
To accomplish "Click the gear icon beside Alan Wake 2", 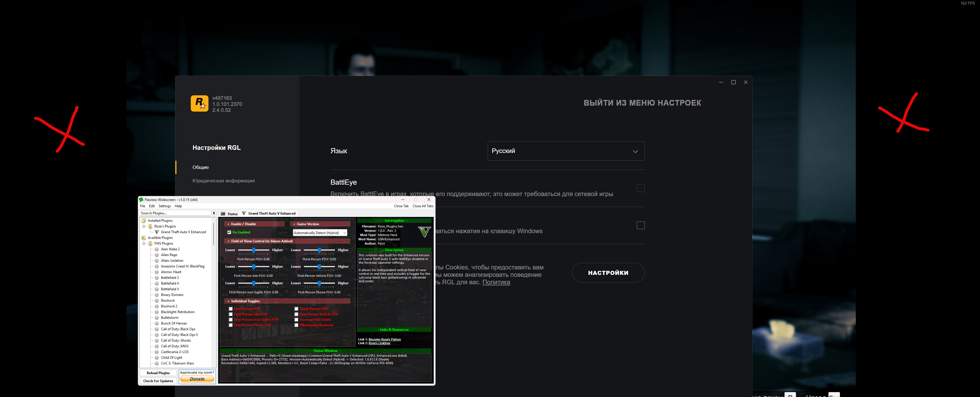I will [157, 249].
